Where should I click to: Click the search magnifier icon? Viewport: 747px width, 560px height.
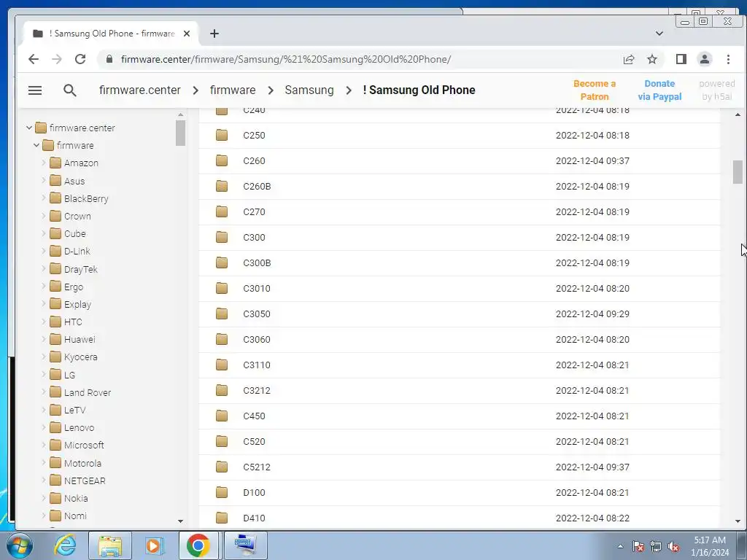(69, 90)
